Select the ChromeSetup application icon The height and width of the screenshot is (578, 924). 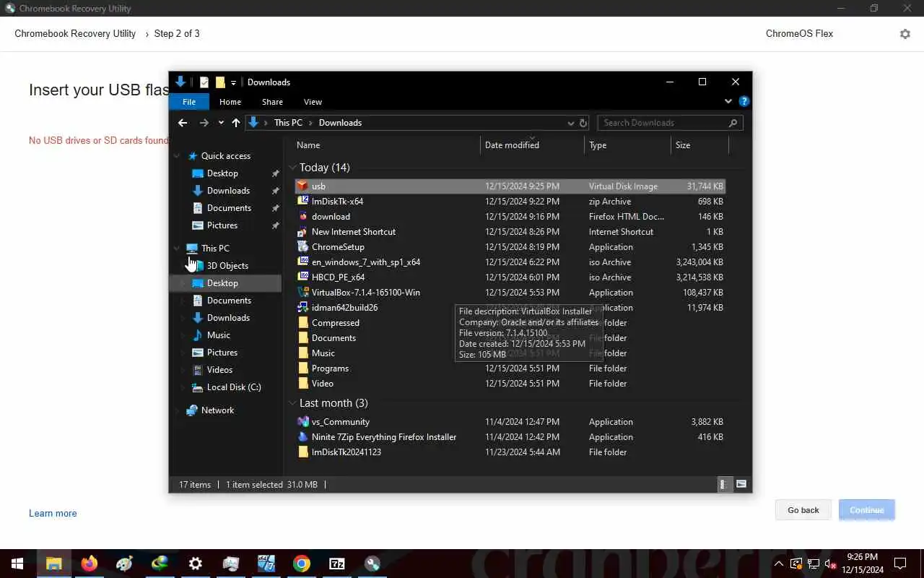tap(303, 247)
